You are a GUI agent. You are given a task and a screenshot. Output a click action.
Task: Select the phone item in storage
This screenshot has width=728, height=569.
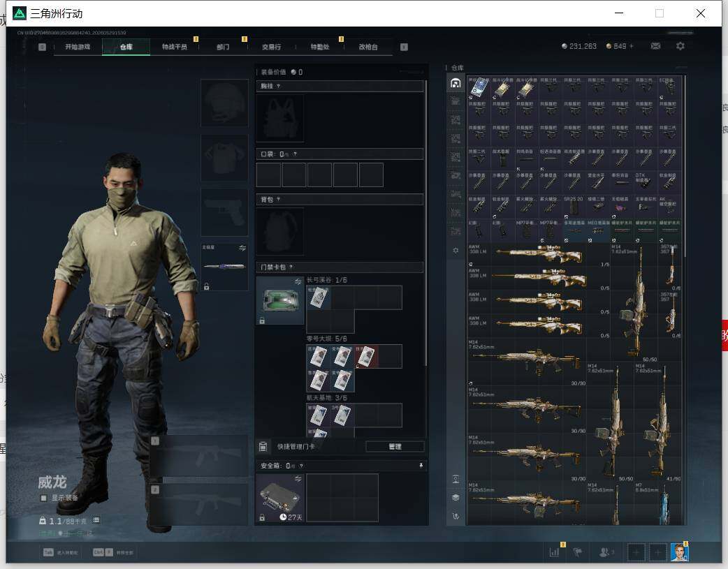click(x=479, y=87)
